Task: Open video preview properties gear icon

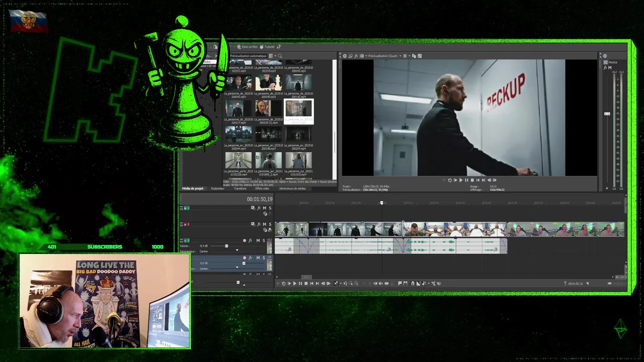Action: click(x=345, y=56)
